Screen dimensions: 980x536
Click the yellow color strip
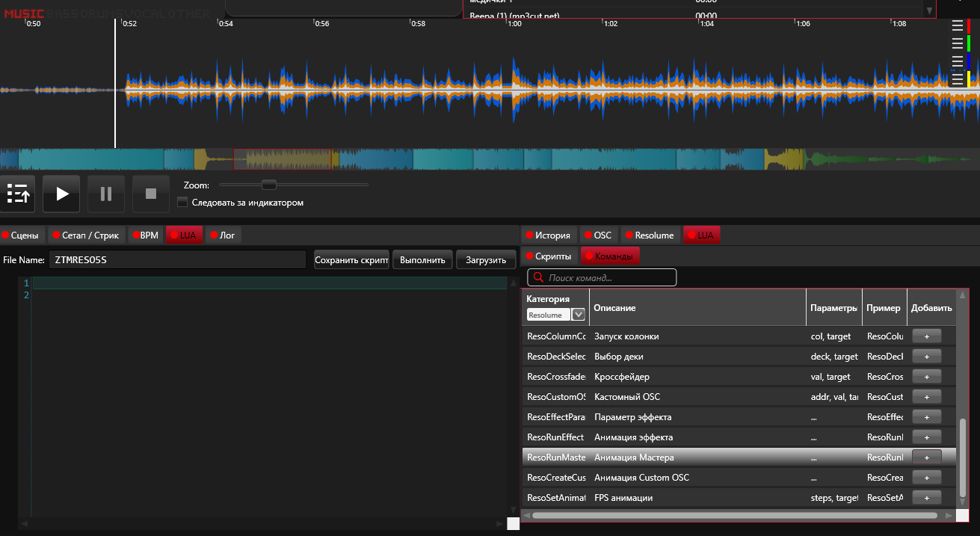pyautogui.click(x=969, y=78)
